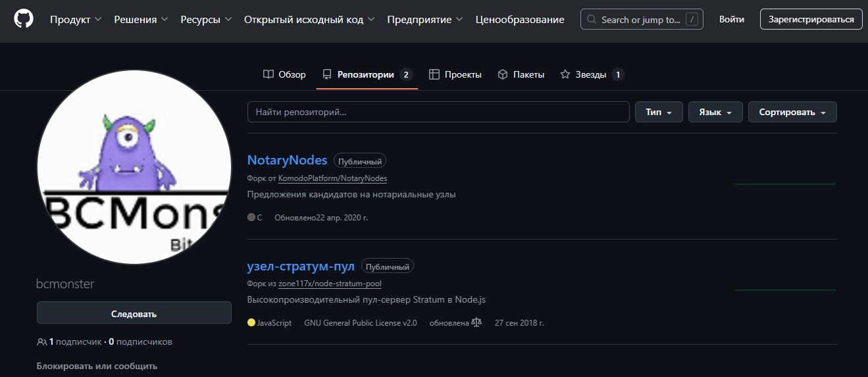868x377 pixels.
Task: Click the slash shortcut key icon
Action: pyautogui.click(x=691, y=20)
